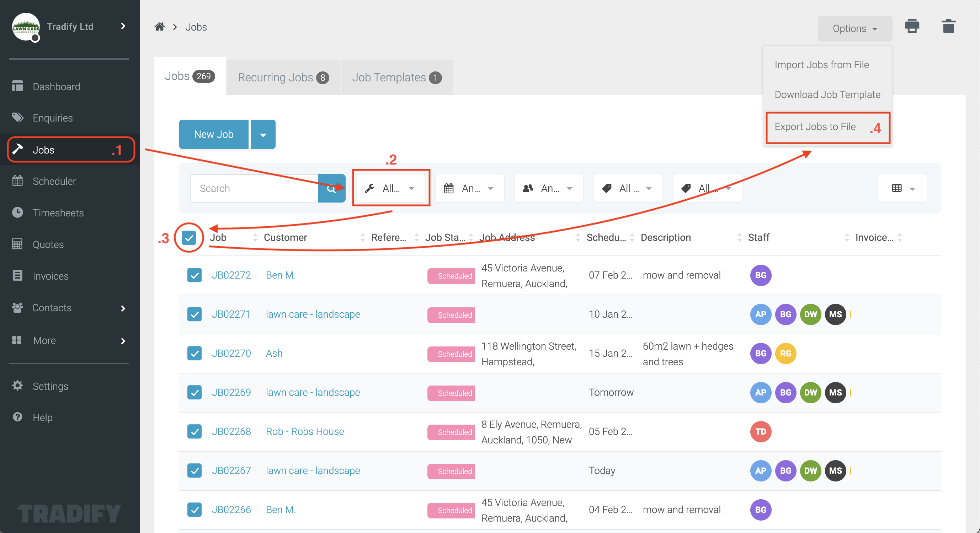This screenshot has height=533, width=980.
Task: Expand the New Job dropdown arrow
Action: 263,135
